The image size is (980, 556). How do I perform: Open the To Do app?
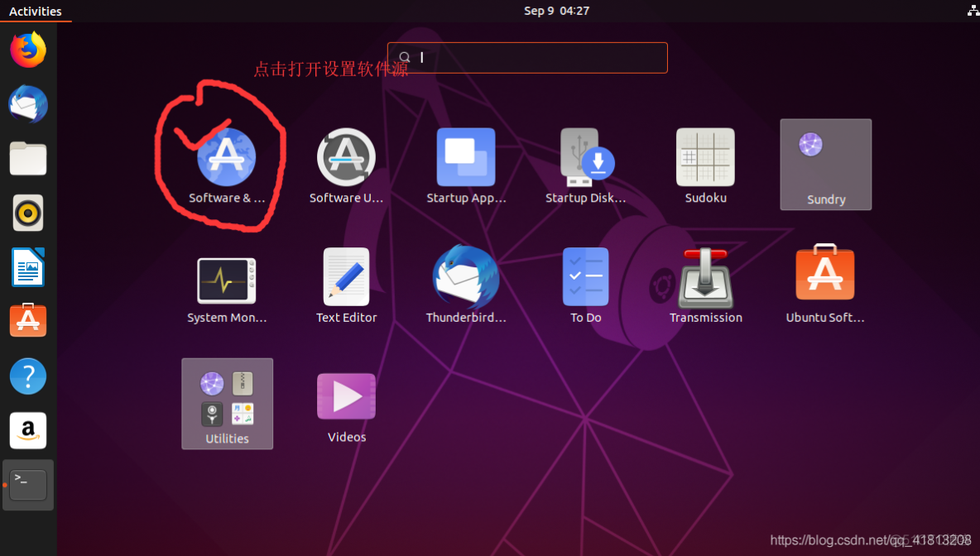pyautogui.click(x=586, y=276)
